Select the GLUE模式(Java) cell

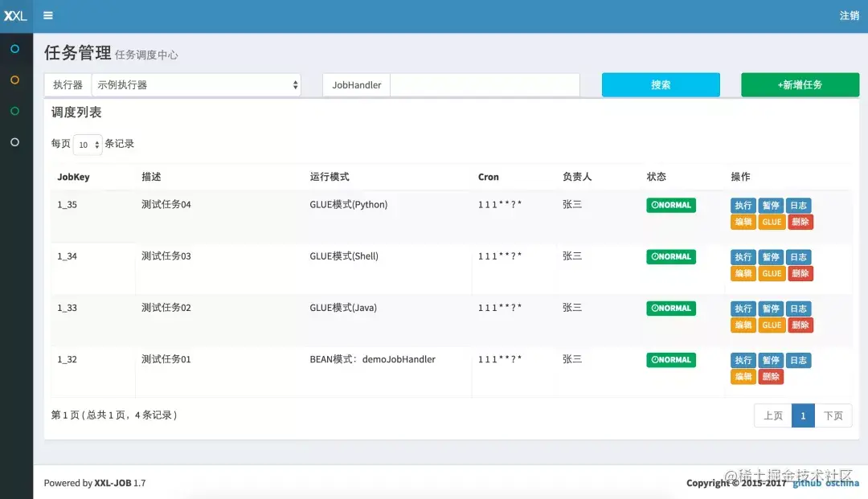coord(343,308)
